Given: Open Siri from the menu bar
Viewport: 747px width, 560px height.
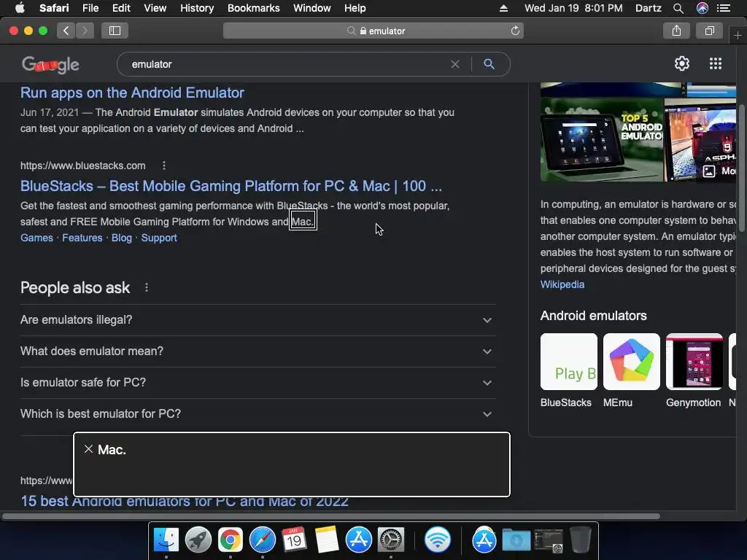Looking at the screenshot, I should coord(703,8).
